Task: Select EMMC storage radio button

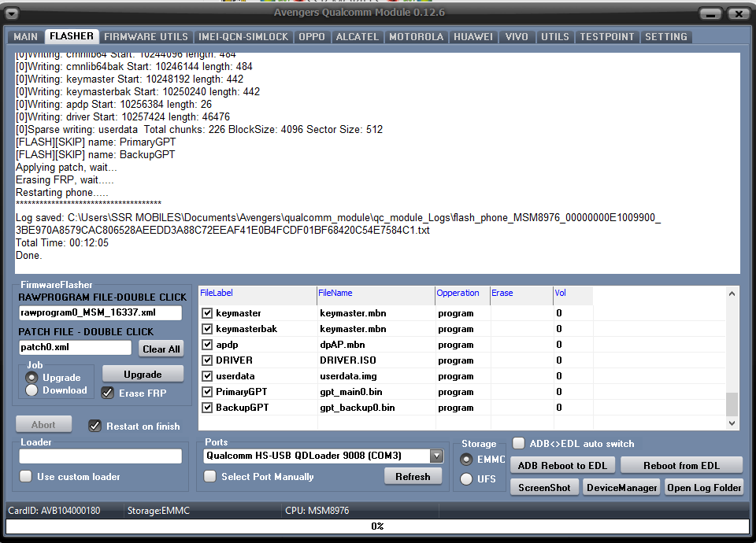Action: pyautogui.click(x=466, y=460)
